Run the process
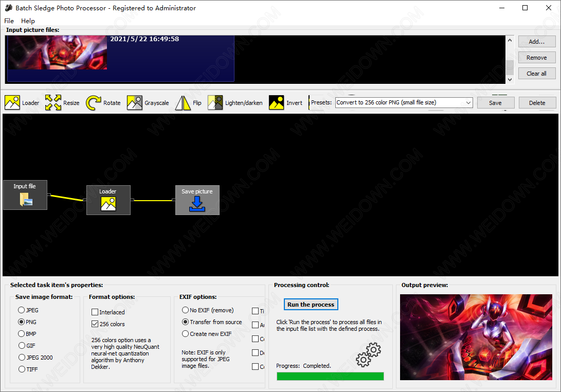This screenshot has height=392, width=561. coord(311,305)
